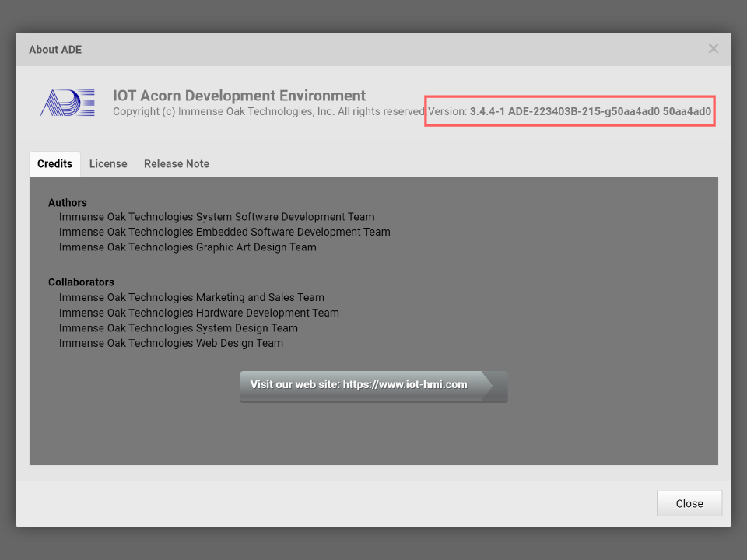The image size is (747, 560).
Task: Select the IOT Acorn Development Environment heading
Action: pos(239,96)
